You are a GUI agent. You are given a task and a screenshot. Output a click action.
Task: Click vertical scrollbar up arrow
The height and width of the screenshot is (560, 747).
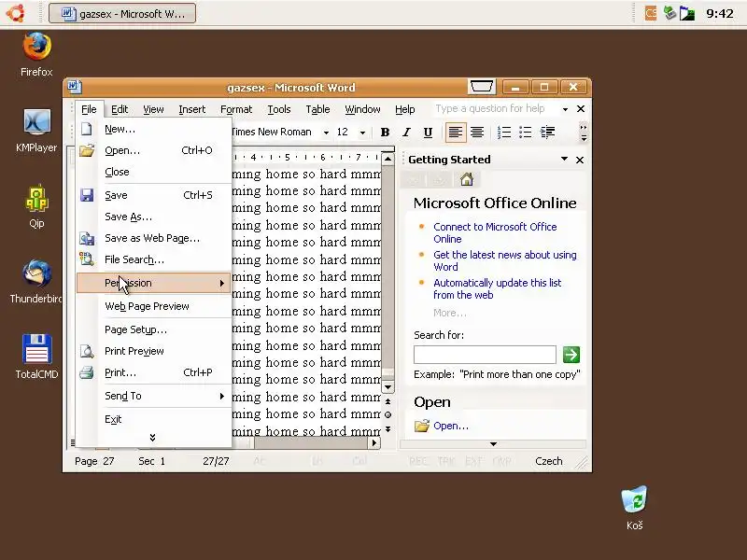(388, 159)
